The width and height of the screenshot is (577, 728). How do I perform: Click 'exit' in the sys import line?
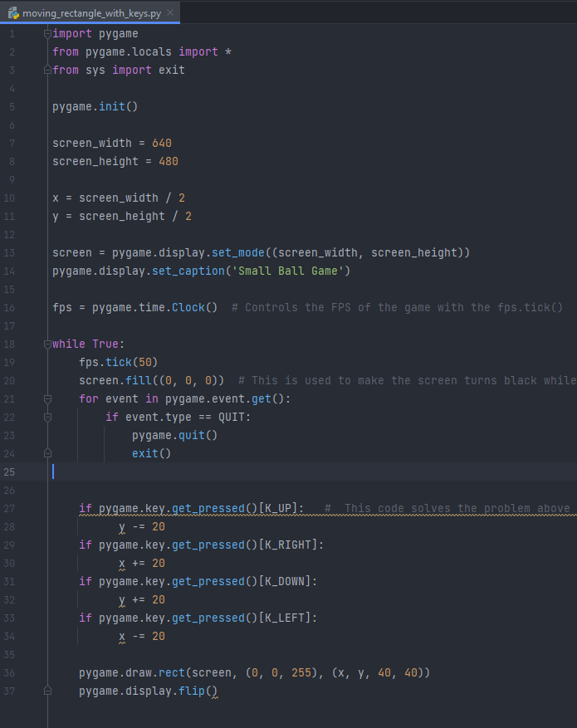pos(172,70)
